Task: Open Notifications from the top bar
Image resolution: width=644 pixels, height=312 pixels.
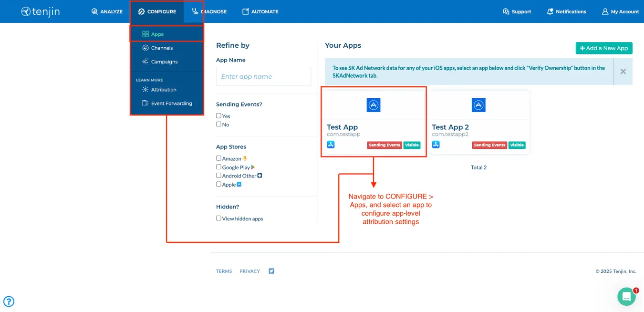Action: pos(550,11)
